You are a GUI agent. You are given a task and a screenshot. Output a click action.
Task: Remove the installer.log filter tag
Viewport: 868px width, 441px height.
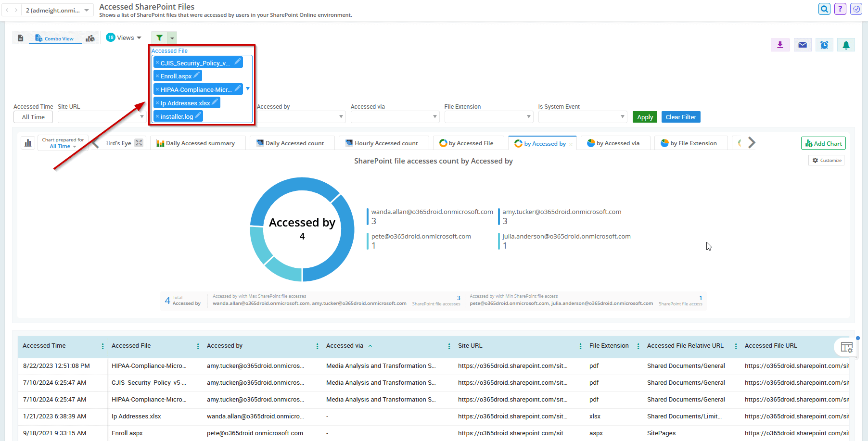click(x=157, y=116)
